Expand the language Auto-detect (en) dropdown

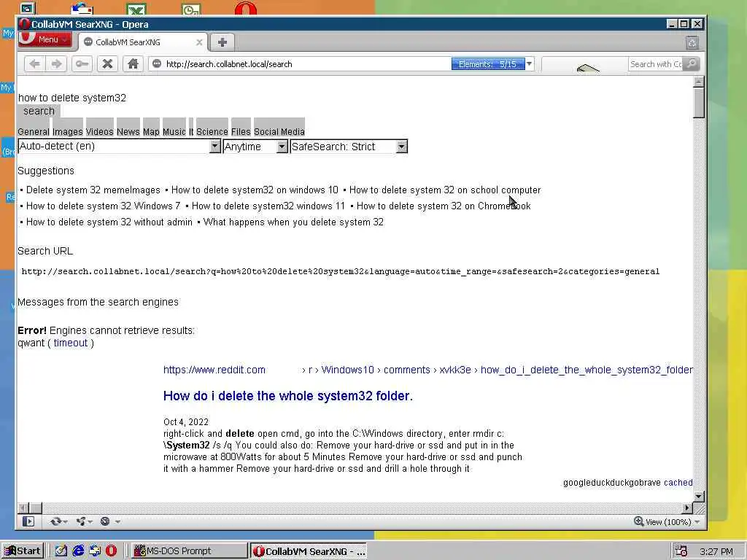pyautogui.click(x=215, y=146)
